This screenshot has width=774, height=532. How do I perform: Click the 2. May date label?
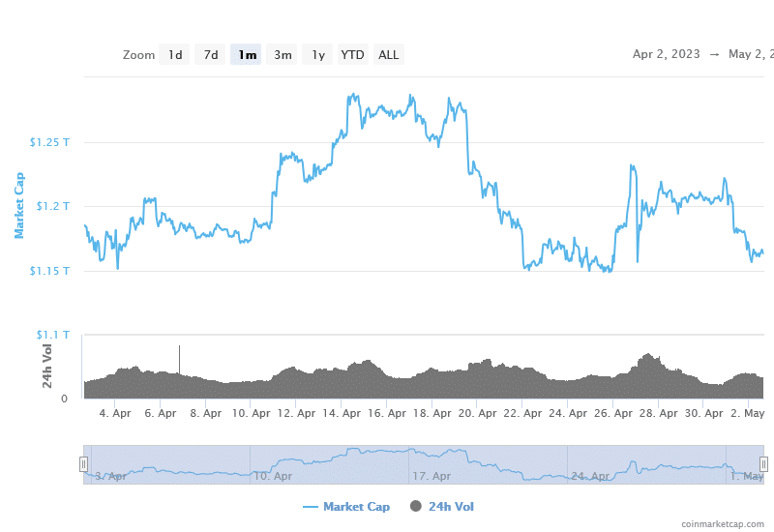747,414
